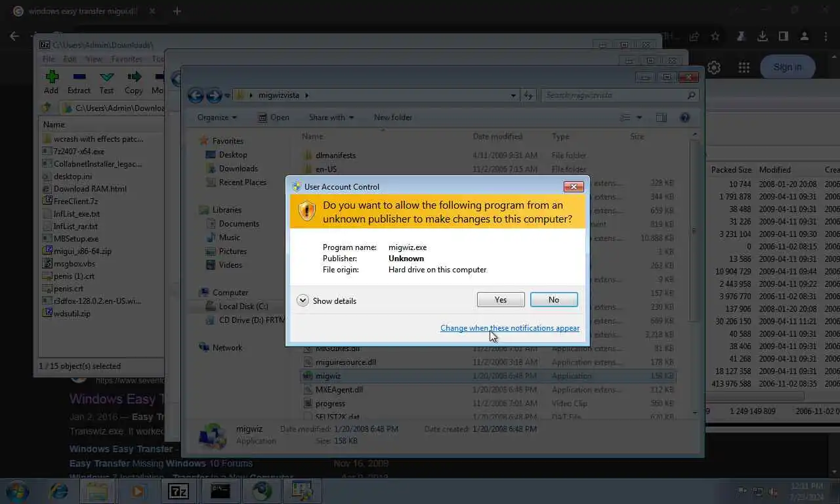Click the Start button on taskbar
Screen dimensions: 840x504
coord(17,491)
